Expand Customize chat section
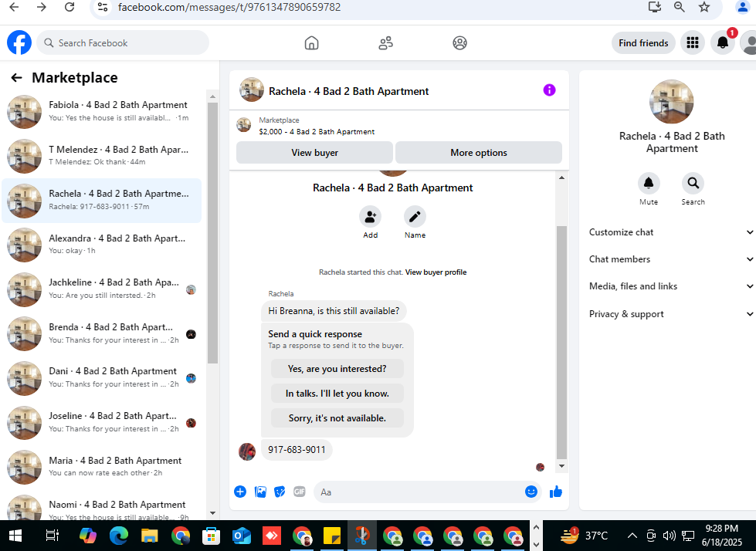The height and width of the screenshot is (551, 756). pyautogui.click(x=671, y=232)
